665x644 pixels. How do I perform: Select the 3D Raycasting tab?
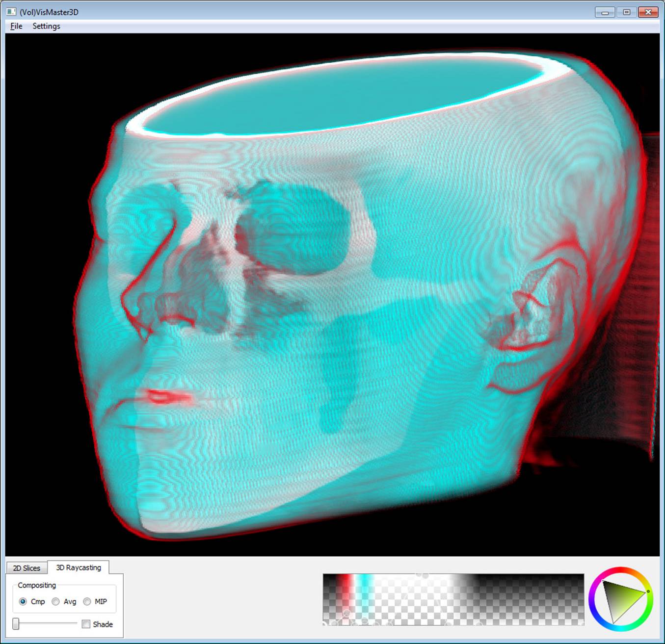[x=79, y=567]
